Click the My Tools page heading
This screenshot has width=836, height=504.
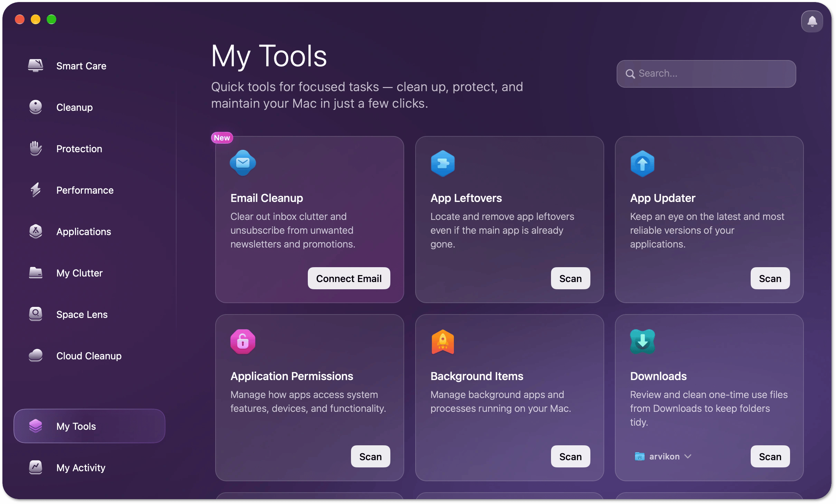pos(269,56)
